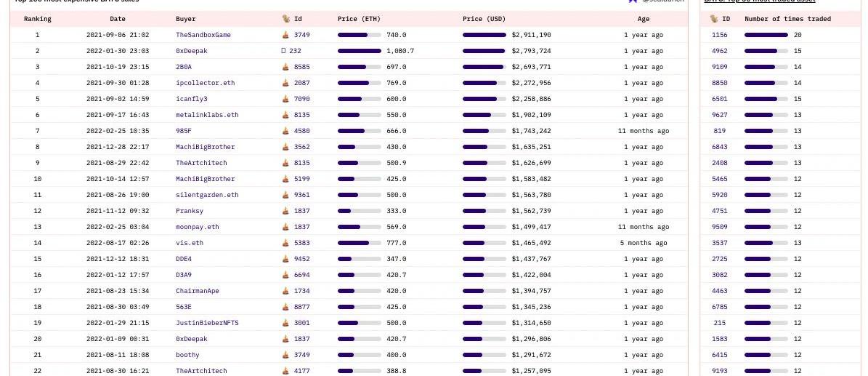Click the ape icon beside Id 2087
This screenshot has width=868, height=376.
click(x=285, y=83)
